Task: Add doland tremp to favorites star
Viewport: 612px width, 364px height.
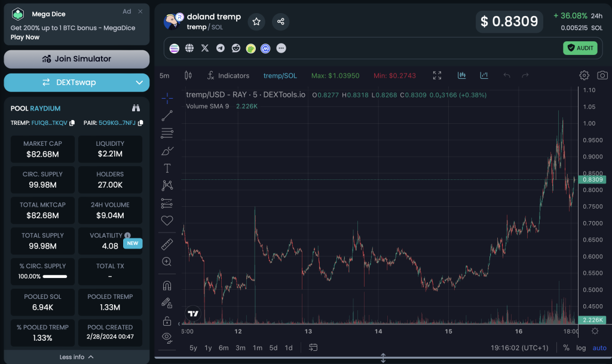Action: [x=256, y=22]
